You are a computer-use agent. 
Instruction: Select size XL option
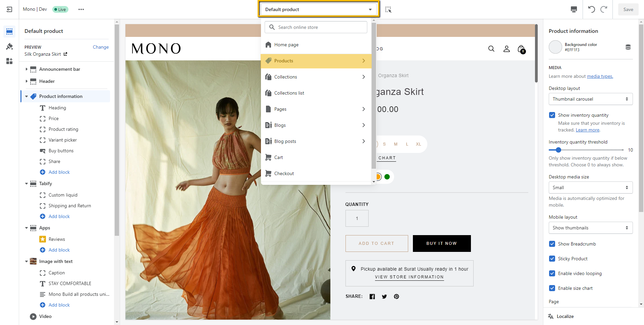[419, 144]
